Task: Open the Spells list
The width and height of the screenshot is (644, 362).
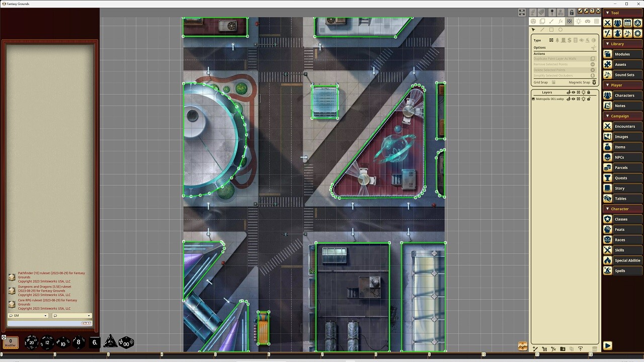Action: [620, 271]
